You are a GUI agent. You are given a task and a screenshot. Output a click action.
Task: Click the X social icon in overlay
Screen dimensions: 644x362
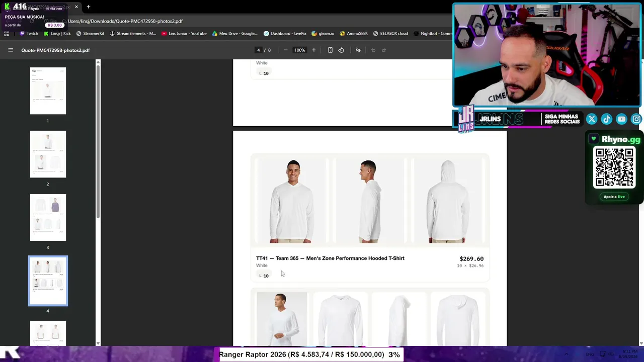pyautogui.click(x=592, y=119)
